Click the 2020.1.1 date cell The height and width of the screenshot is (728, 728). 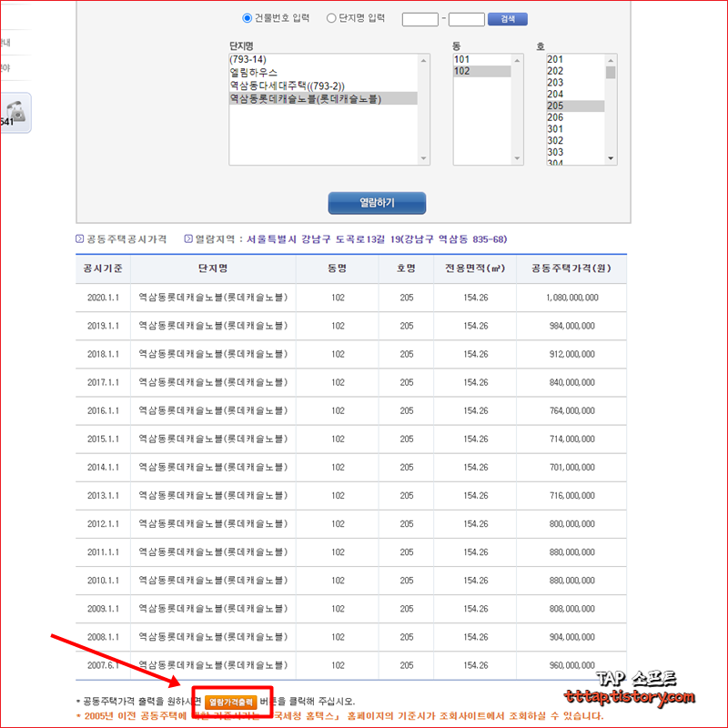(x=103, y=298)
